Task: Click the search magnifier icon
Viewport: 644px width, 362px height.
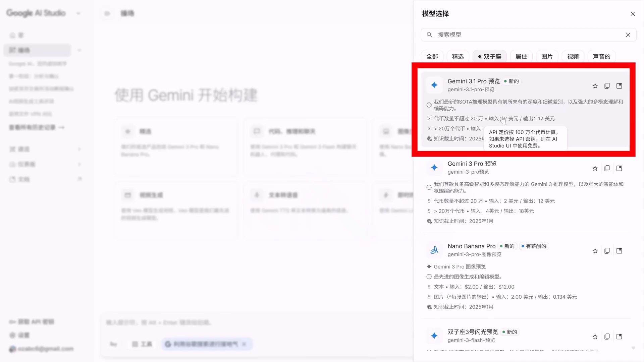Action: pyautogui.click(x=429, y=35)
